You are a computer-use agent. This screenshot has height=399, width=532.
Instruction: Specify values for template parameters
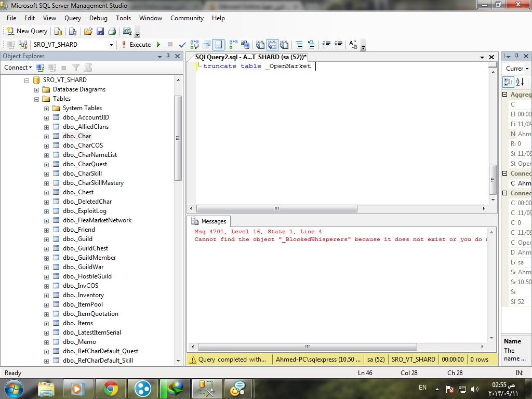click(353, 45)
